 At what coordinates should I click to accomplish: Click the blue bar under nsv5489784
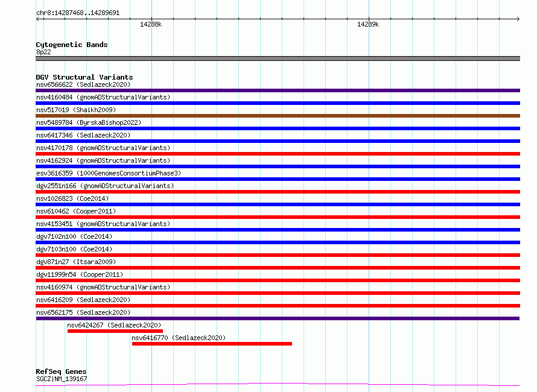[278, 128]
